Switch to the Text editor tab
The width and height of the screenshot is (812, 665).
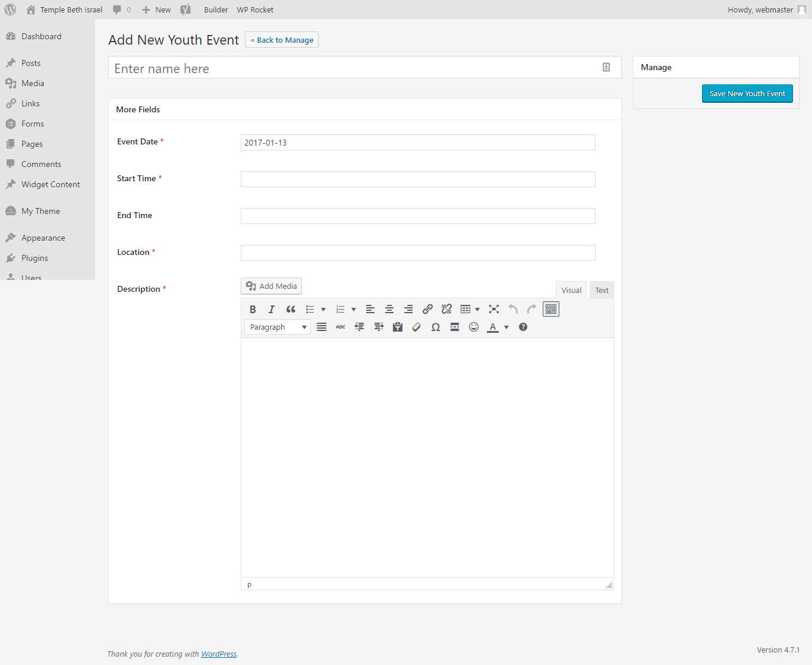click(x=602, y=290)
